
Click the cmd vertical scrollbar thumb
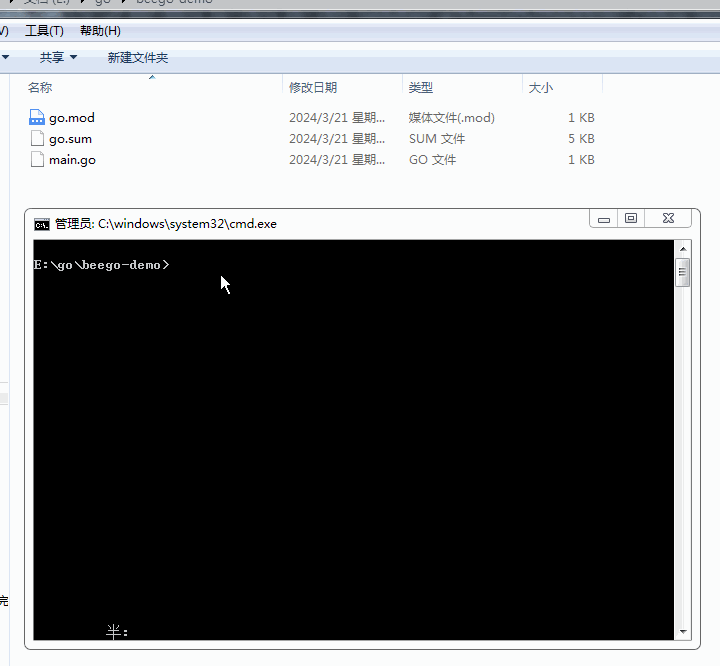(x=683, y=272)
